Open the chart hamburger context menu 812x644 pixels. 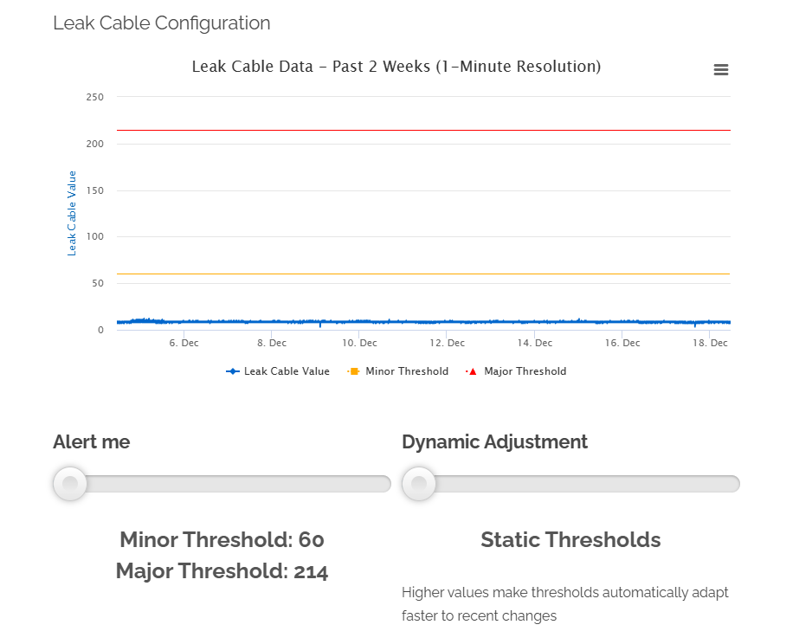coord(720,70)
